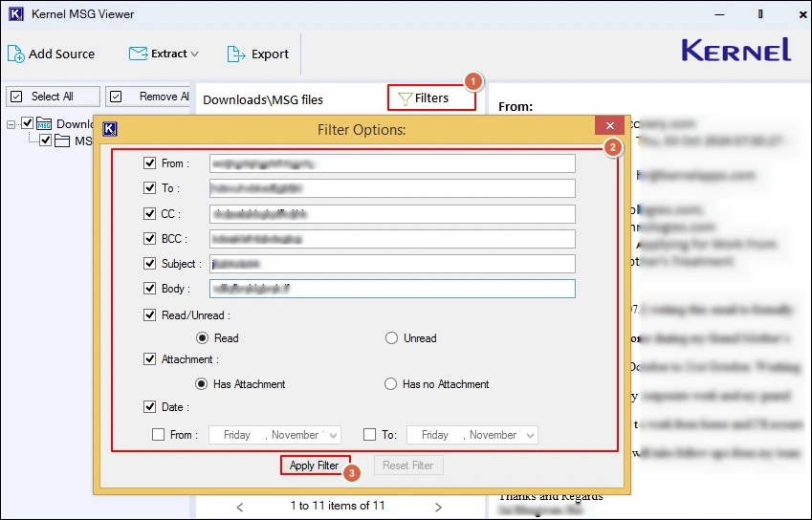Click the Extract envelope icon

pos(138,54)
